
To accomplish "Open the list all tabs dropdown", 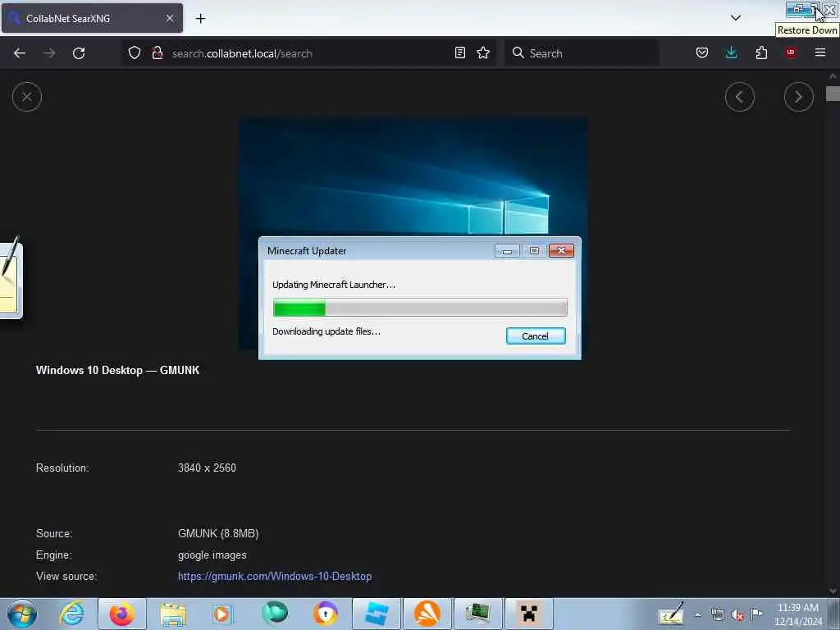I will coord(736,18).
